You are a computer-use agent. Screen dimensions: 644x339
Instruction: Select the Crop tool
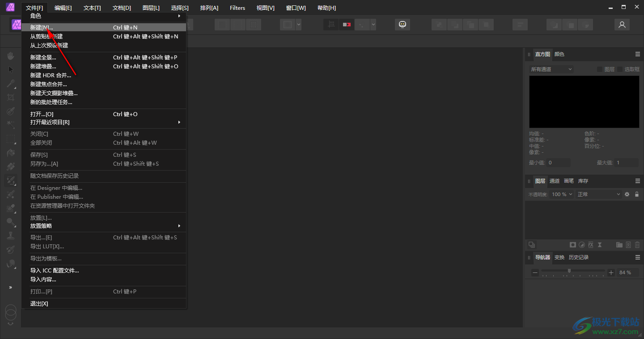point(11,97)
